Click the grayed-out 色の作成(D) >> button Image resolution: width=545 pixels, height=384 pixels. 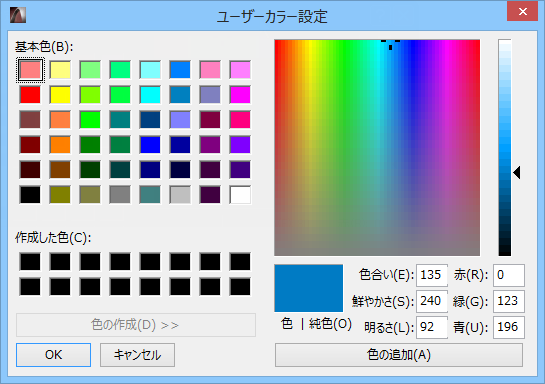click(x=136, y=325)
